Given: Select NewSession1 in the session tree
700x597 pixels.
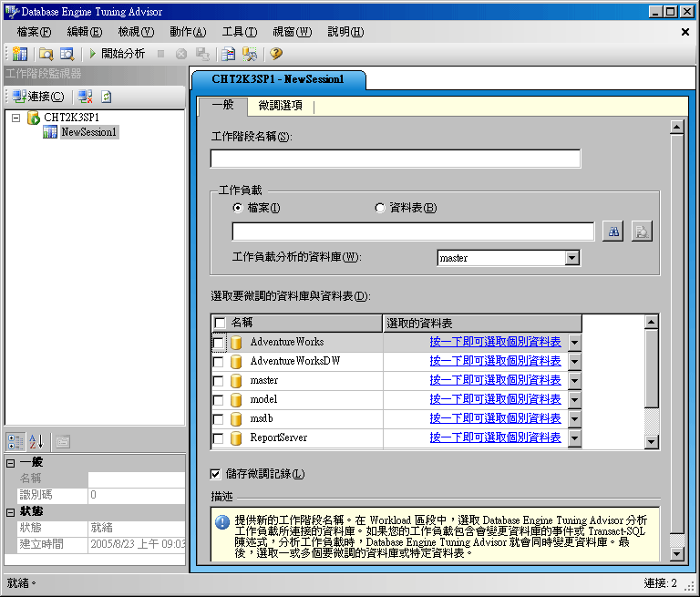Looking at the screenshot, I should [88, 132].
